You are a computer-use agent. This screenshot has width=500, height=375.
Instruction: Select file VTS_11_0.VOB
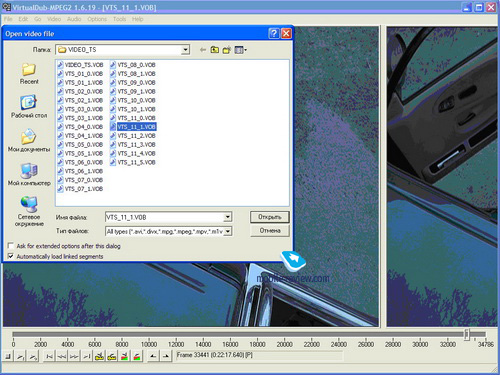point(133,118)
